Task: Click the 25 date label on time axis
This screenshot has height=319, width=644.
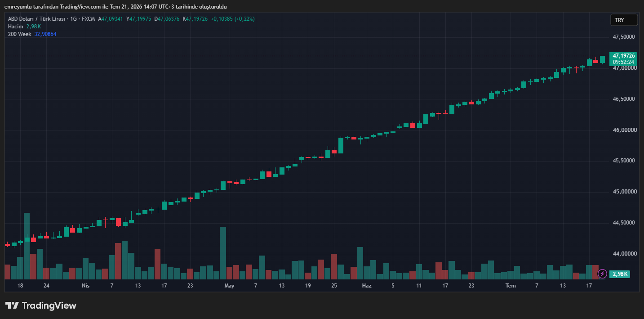Action: coord(334,286)
